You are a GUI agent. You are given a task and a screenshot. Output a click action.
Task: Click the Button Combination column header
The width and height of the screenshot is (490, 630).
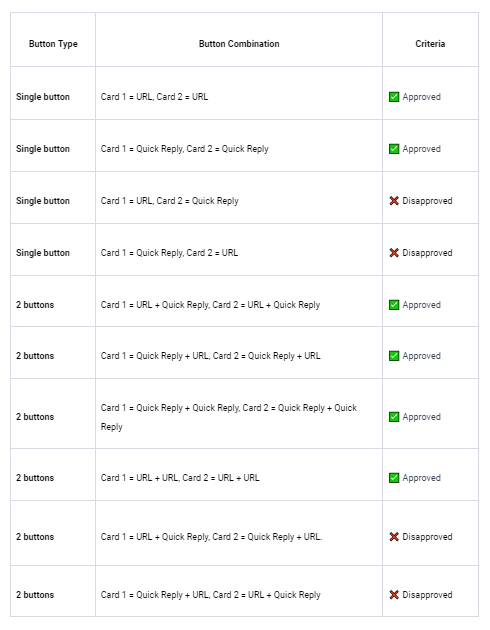tap(239, 44)
